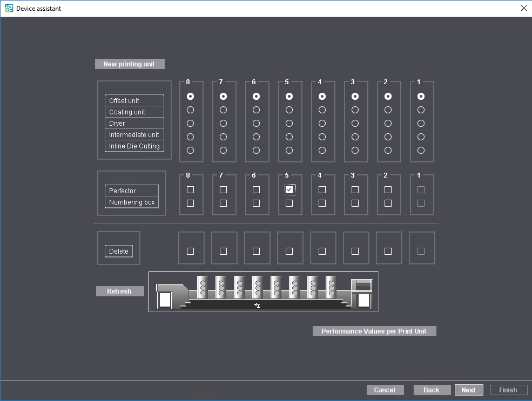The width and height of the screenshot is (532, 401).
Task: Enable the Numbering box for unit 3
Action: point(356,203)
